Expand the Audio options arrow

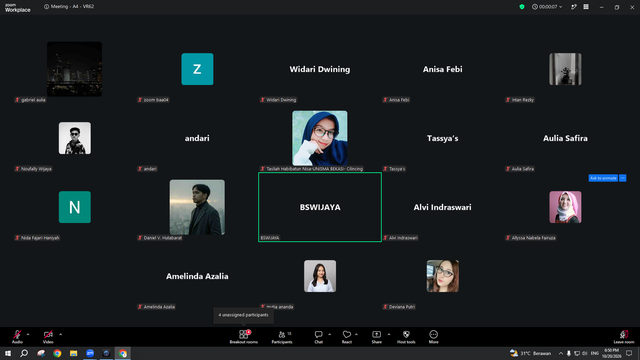[x=28, y=334]
